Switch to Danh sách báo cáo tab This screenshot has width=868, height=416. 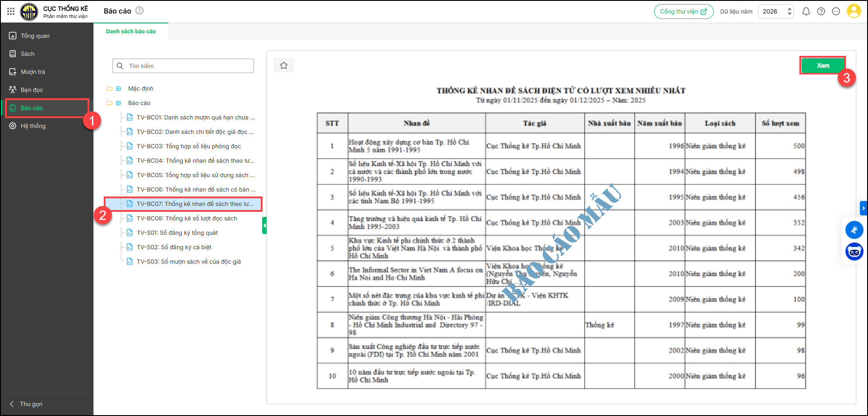click(131, 32)
